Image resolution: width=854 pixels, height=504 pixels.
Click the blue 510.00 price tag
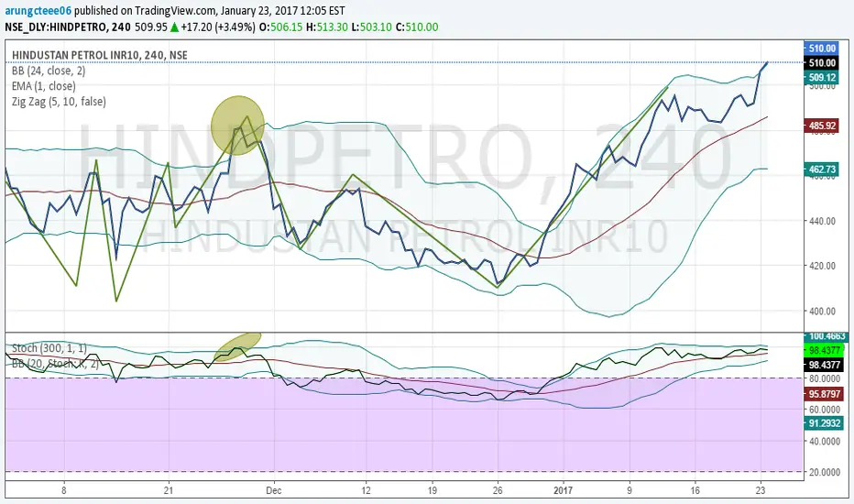point(822,49)
